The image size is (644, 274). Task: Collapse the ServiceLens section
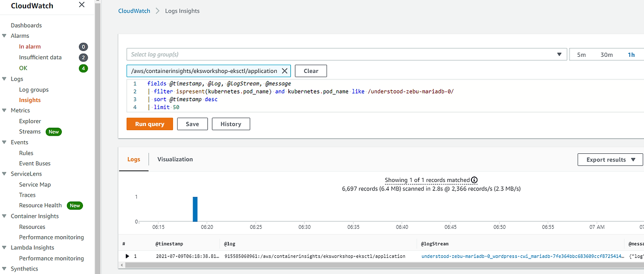coord(5,174)
